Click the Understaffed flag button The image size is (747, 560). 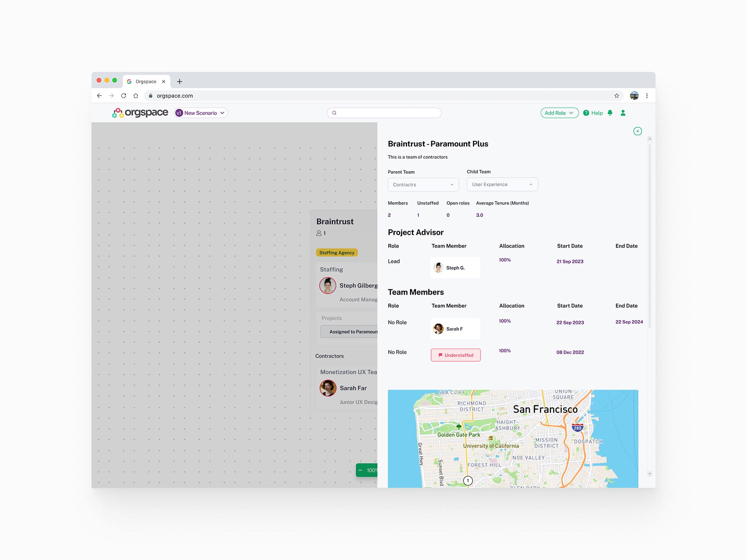456,355
